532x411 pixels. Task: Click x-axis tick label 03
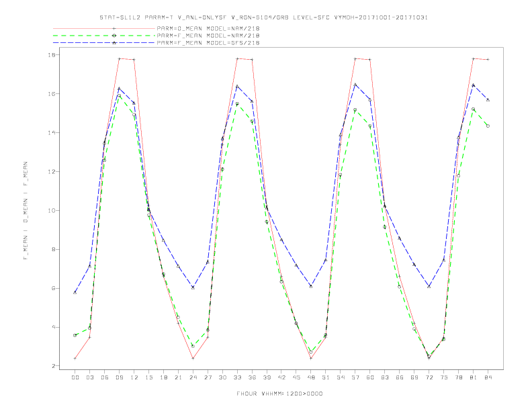point(89,377)
